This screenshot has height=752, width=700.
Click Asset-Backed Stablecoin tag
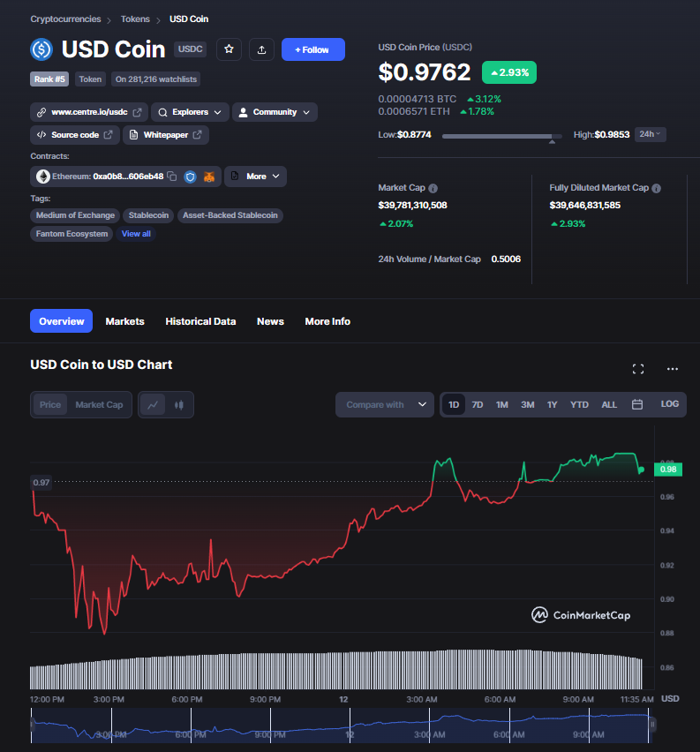[x=230, y=215]
